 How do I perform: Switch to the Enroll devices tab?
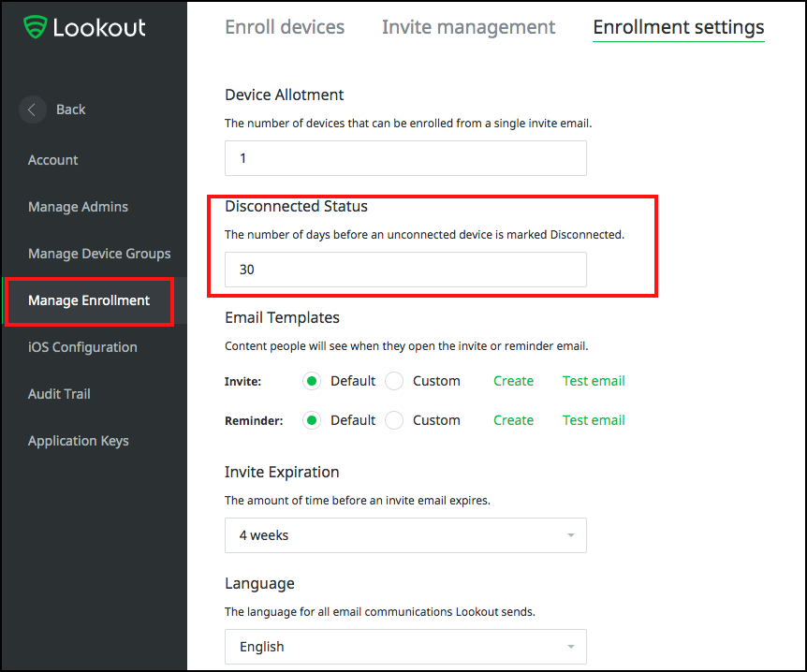coord(285,27)
